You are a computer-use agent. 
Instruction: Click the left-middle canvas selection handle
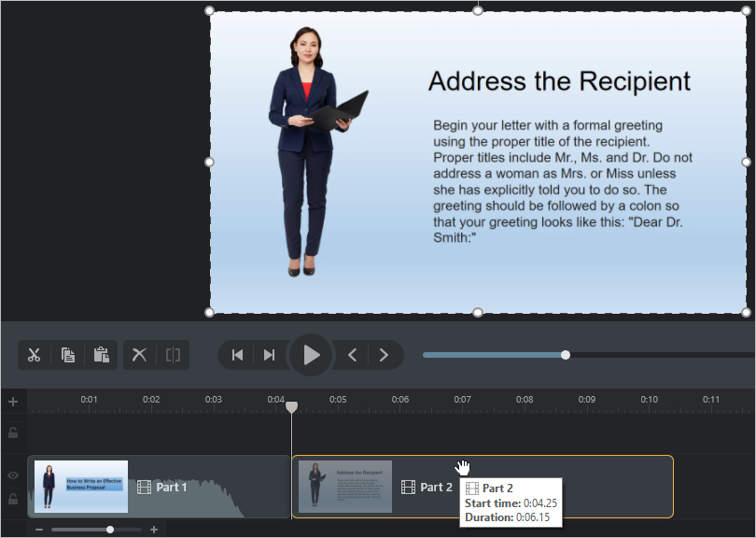pos(209,163)
